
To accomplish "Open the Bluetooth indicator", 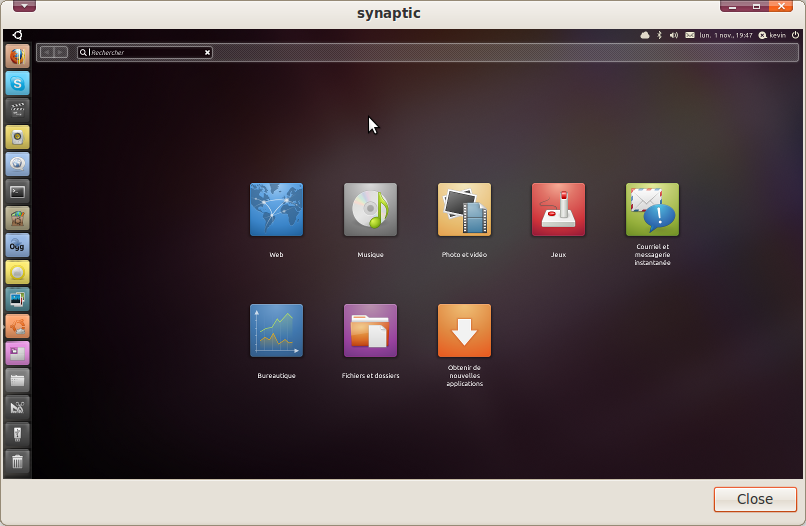I will (660, 35).
